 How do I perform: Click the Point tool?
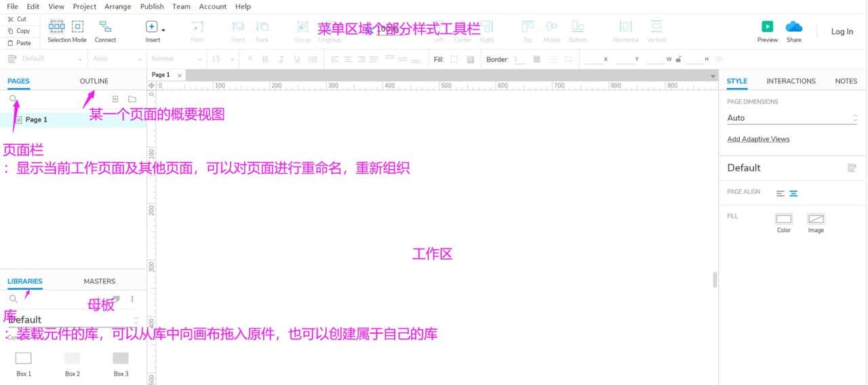click(197, 31)
